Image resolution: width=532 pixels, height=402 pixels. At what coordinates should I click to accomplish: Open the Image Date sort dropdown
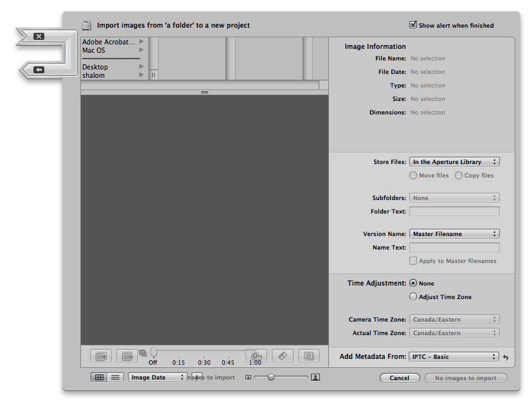pyautogui.click(x=157, y=378)
